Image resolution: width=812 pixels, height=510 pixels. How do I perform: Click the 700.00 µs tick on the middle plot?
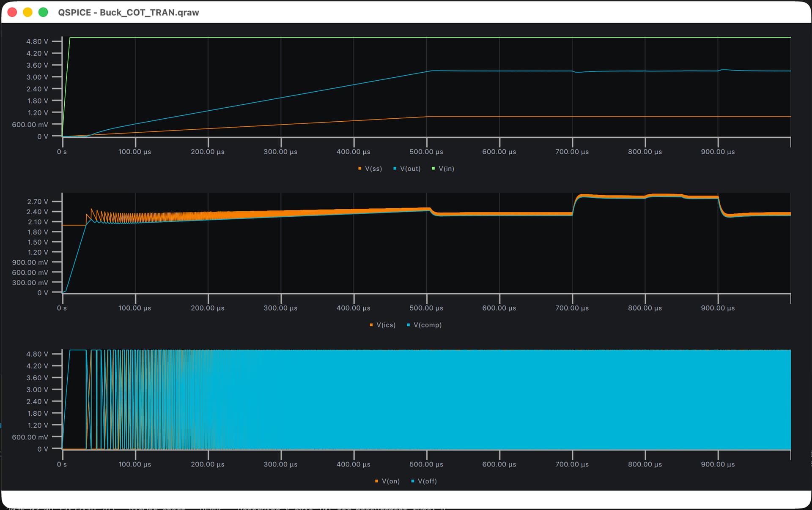coord(572,308)
